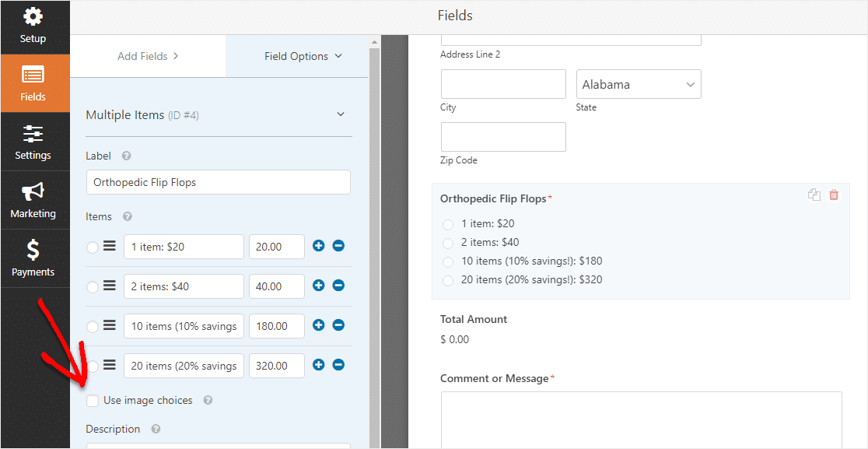The width and height of the screenshot is (868, 449).
Task: Remove the 180.00 item row
Action: pos(338,325)
